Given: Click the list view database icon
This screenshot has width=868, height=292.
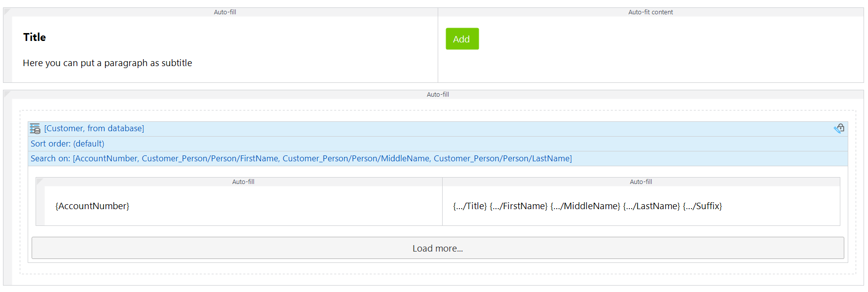Looking at the screenshot, I should point(35,129).
